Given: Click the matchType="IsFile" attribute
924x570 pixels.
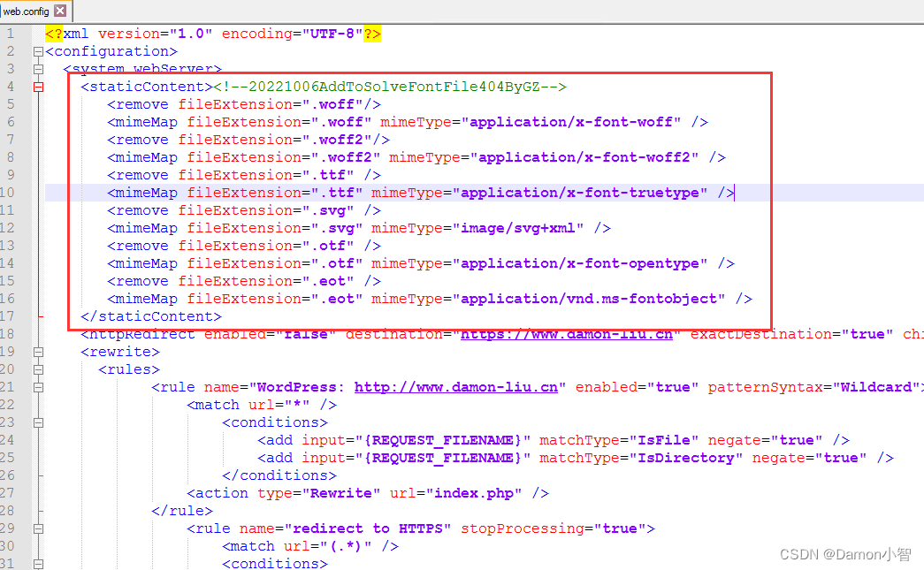Looking at the screenshot, I should 619,440.
